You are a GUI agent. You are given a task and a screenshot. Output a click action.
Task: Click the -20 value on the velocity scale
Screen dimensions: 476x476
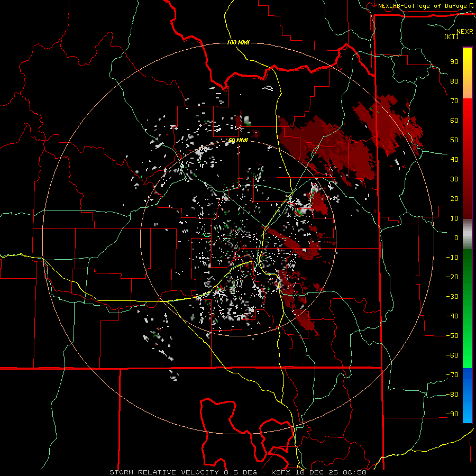click(452, 277)
